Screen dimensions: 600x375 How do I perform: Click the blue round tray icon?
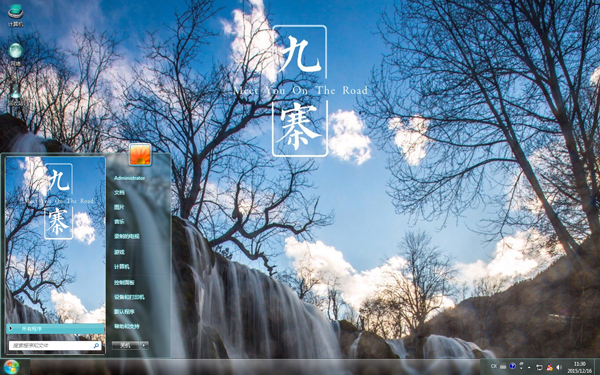[x=512, y=367]
